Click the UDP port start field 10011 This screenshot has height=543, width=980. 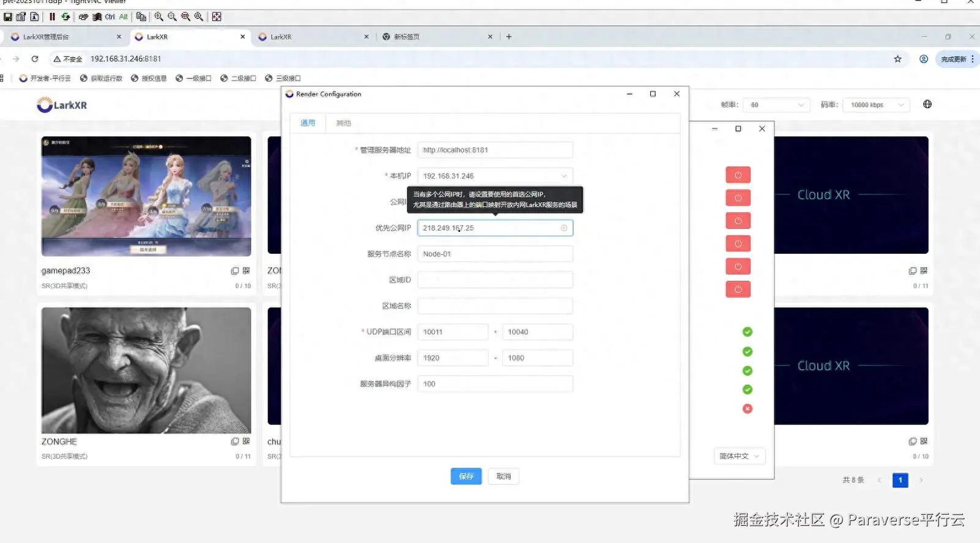(453, 332)
